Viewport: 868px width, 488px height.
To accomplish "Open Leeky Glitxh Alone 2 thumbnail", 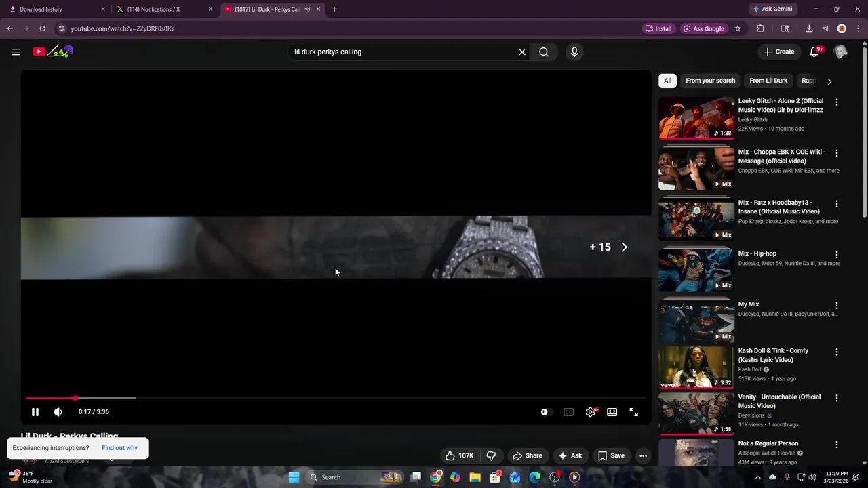I will [696, 118].
